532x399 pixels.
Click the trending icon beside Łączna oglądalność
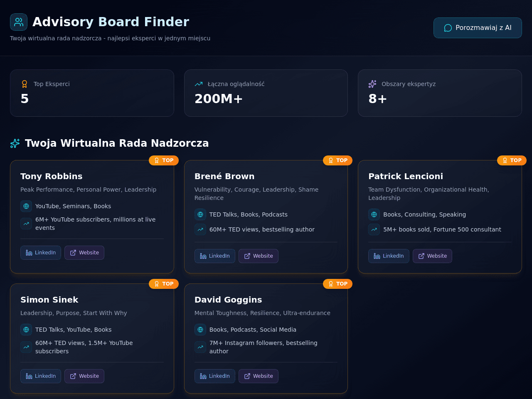tap(199, 84)
